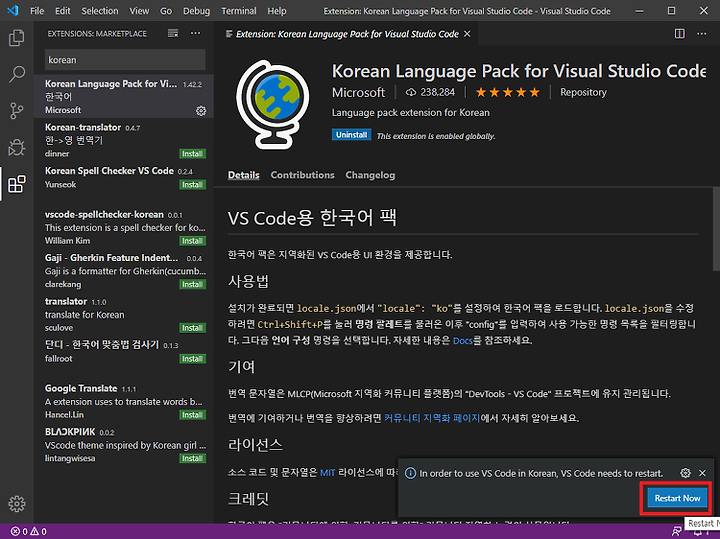Select Korean Language Pack in extension list
This screenshot has width=720, height=539.
(x=124, y=96)
